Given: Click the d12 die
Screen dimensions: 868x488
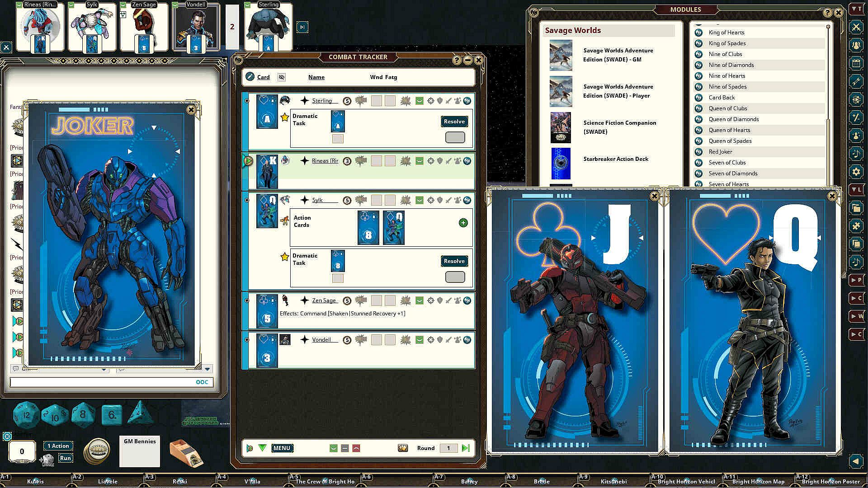Looking at the screenshot, I should point(26,414).
